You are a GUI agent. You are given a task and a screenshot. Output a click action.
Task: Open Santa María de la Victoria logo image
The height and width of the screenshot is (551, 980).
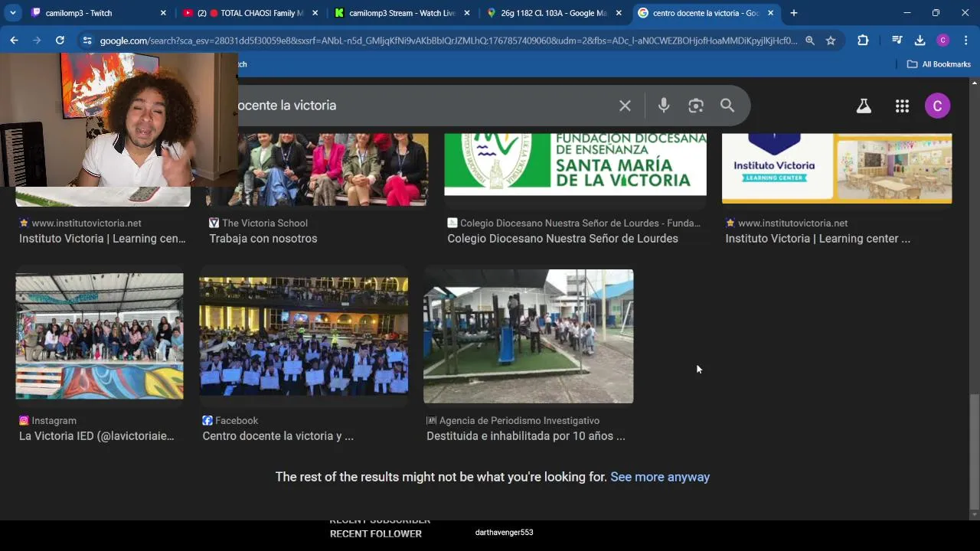(575, 164)
